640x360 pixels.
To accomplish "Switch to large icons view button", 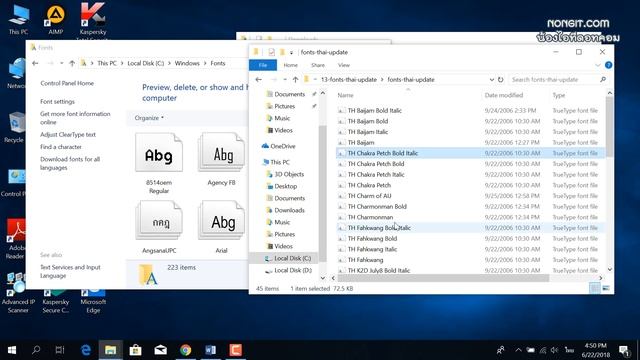I will tap(606, 288).
